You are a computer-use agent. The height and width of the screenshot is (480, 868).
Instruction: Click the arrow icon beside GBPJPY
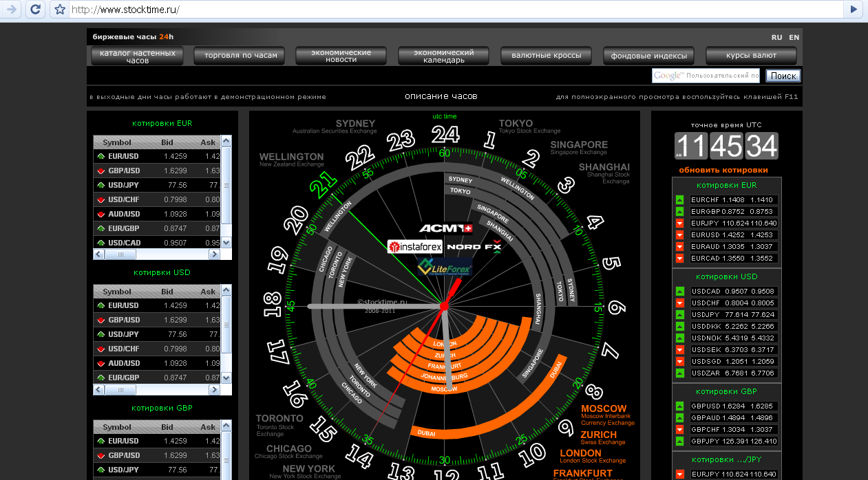pos(679,441)
